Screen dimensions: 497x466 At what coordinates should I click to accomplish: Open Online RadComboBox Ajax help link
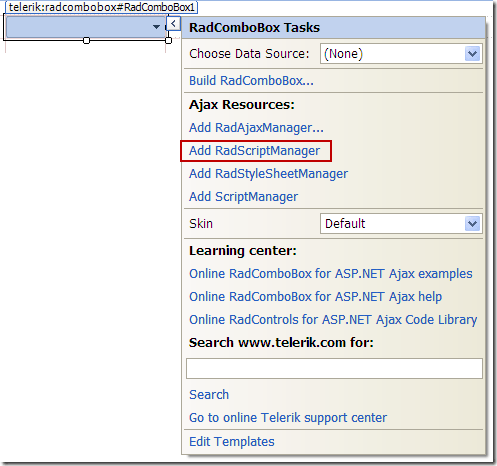pos(315,297)
